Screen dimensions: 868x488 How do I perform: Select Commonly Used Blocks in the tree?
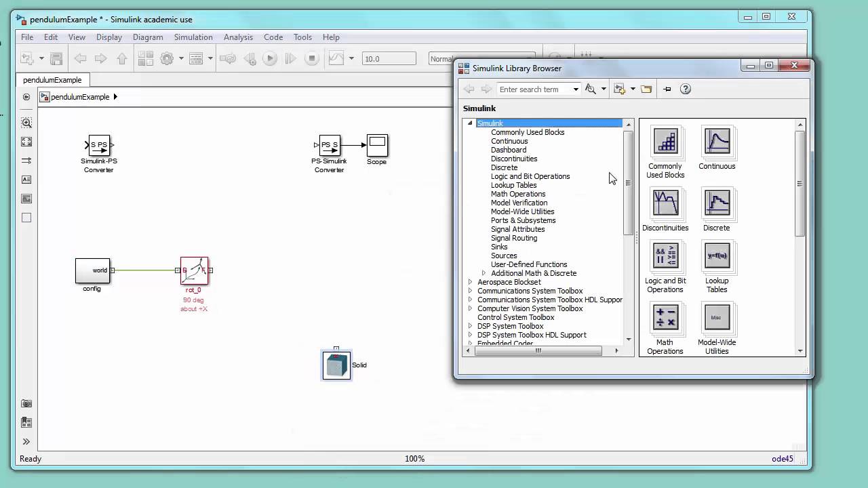(528, 132)
